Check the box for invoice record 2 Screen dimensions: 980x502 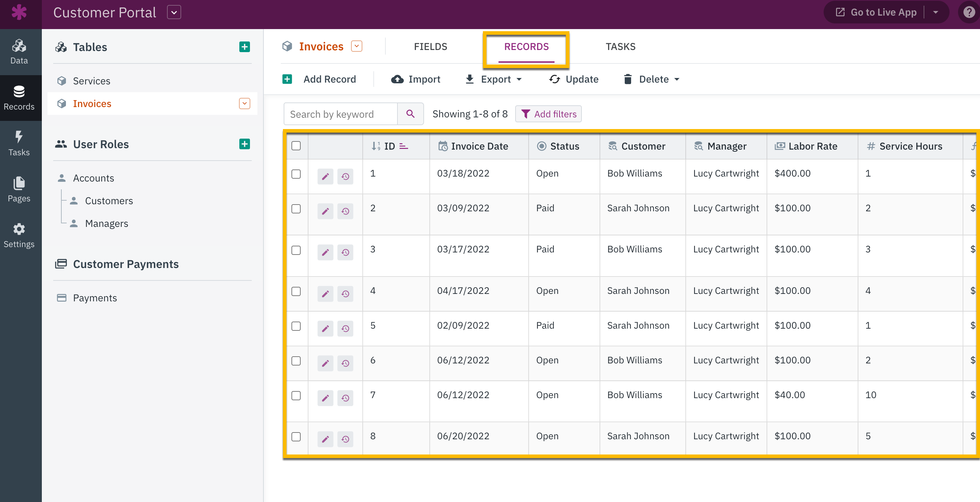(x=296, y=209)
